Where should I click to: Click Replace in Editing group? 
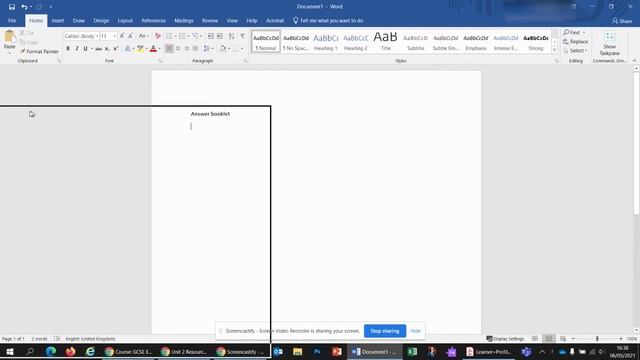click(x=576, y=42)
